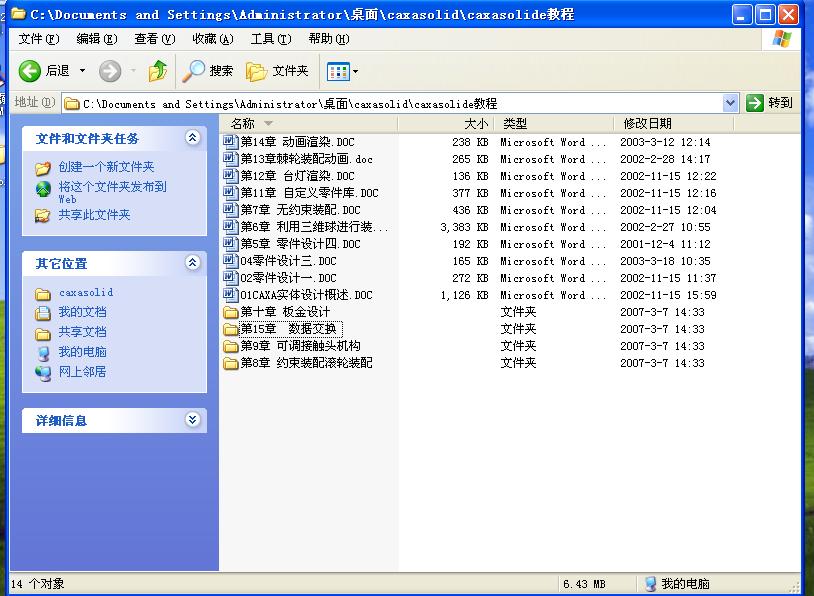Screen dimensions: 814x596
Task: Select Word icon of 01CAXA实体设计概述.DOC
Action: tap(230, 294)
